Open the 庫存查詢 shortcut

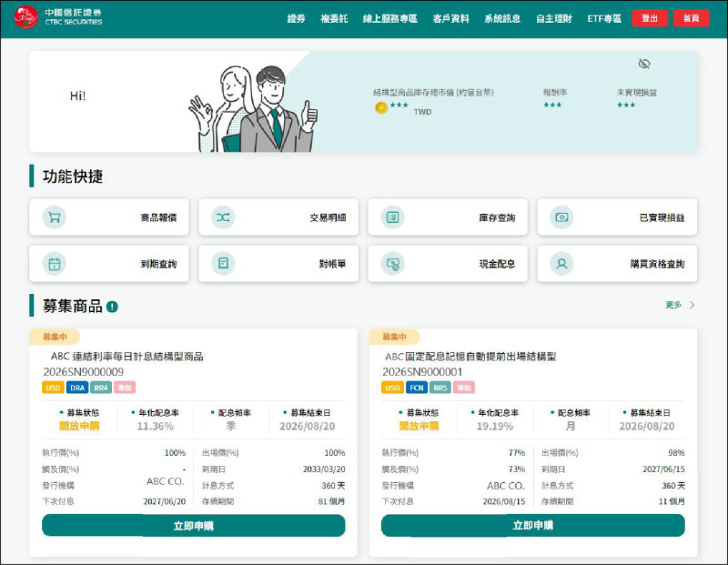[x=448, y=217]
